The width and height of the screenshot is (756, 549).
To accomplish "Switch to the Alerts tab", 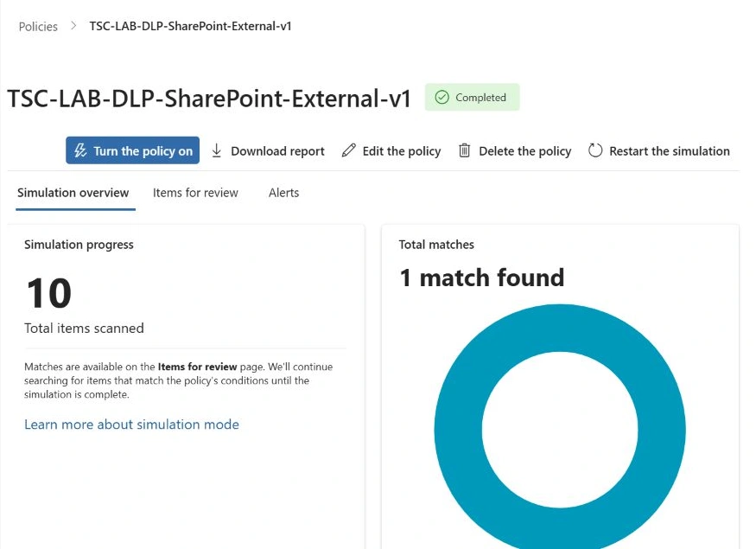I will 283,193.
